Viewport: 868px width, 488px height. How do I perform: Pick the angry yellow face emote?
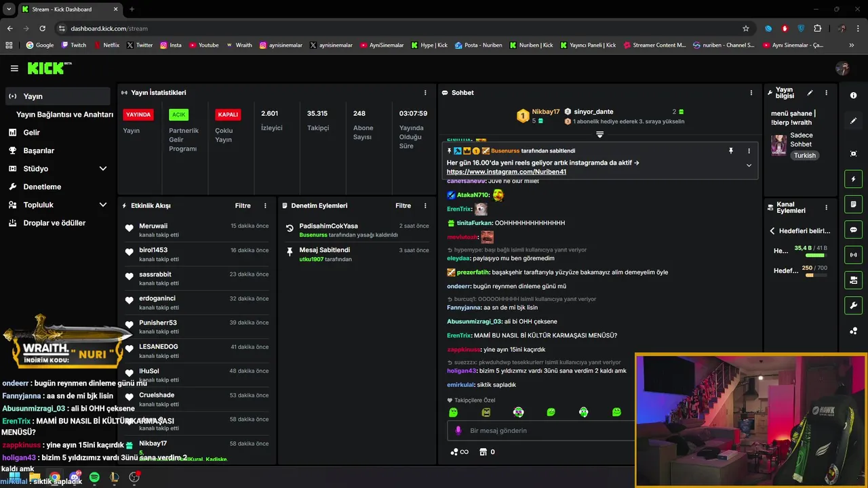[486, 412]
